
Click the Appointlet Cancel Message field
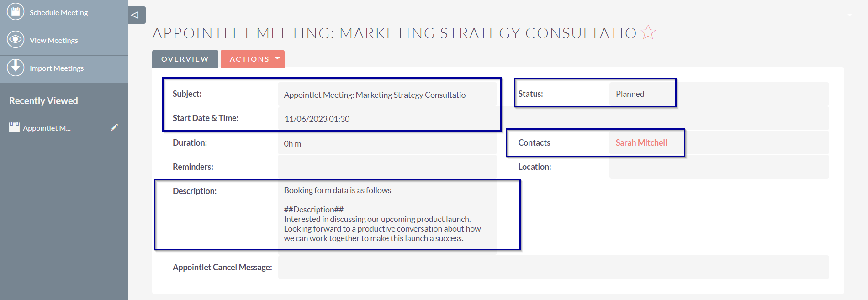click(x=553, y=267)
